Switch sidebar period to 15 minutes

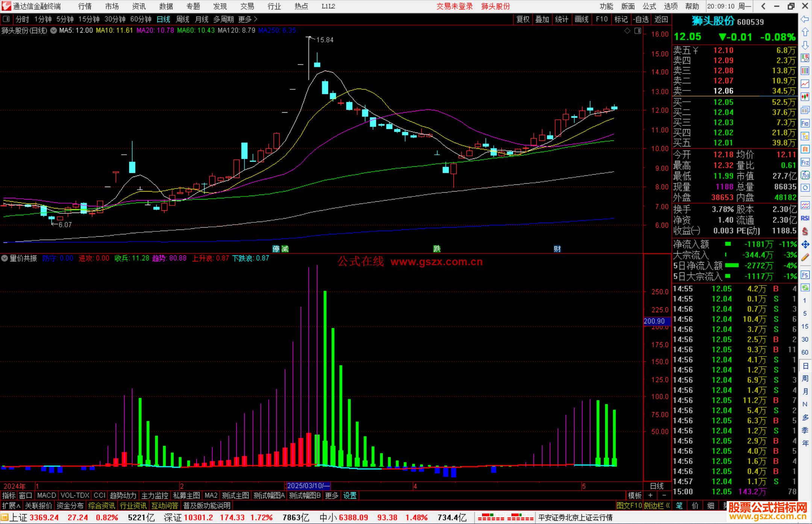(805, 326)
